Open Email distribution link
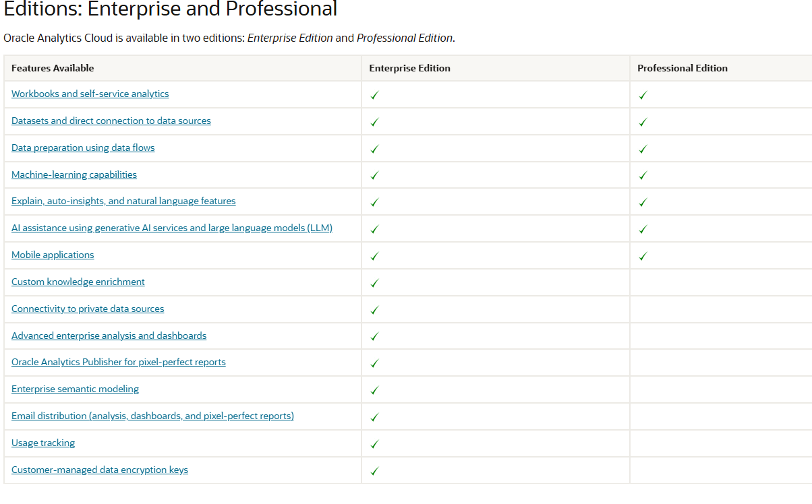The height and width of the screenshot is (504, 812). coord(153,416)
